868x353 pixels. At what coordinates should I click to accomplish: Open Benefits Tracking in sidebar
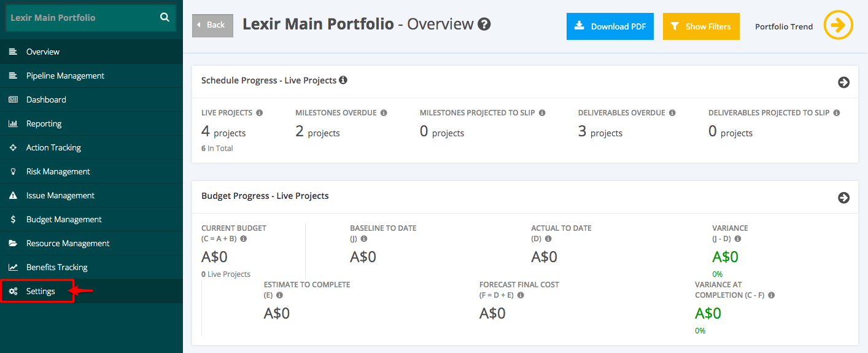click(x=91, y=267)
